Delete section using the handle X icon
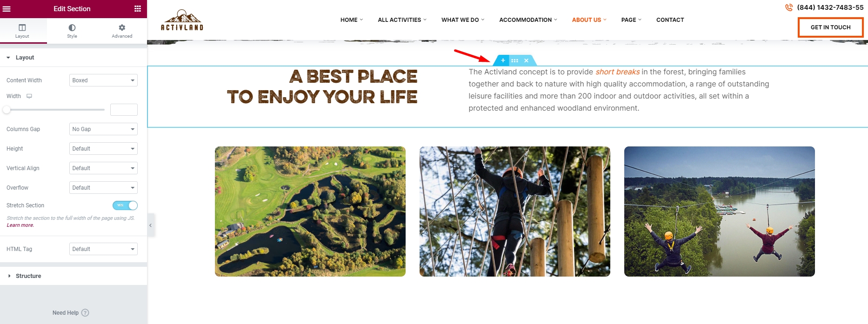This screenshot has height=324, width=868. coord(526,60)
